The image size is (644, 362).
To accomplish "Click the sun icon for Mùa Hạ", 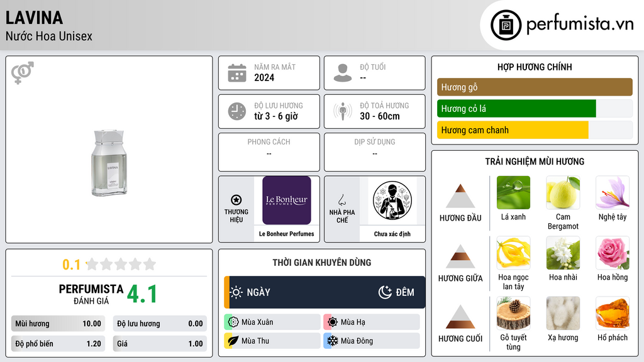I will pyautogui.click(x=333, y=322).
